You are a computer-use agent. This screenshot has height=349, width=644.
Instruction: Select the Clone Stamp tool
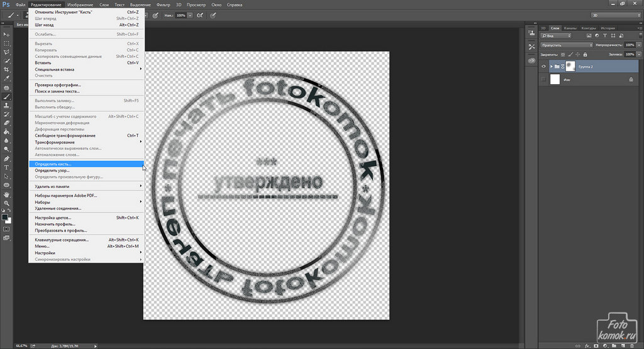tap(6, 106)
